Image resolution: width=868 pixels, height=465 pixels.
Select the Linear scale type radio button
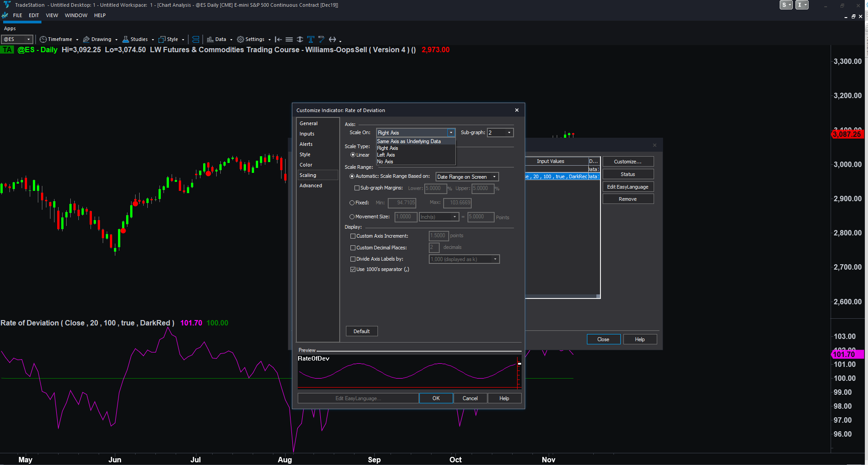click(353, 155)
